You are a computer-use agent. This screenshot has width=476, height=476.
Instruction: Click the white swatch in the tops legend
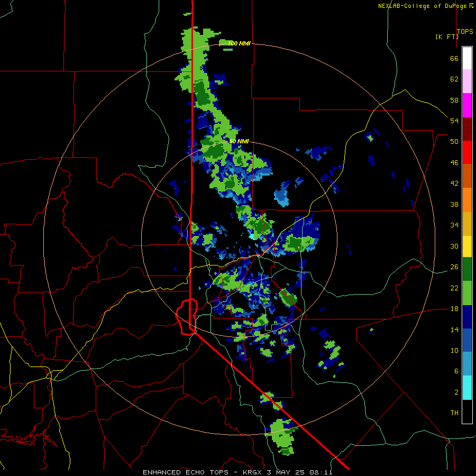pos(467,58)
